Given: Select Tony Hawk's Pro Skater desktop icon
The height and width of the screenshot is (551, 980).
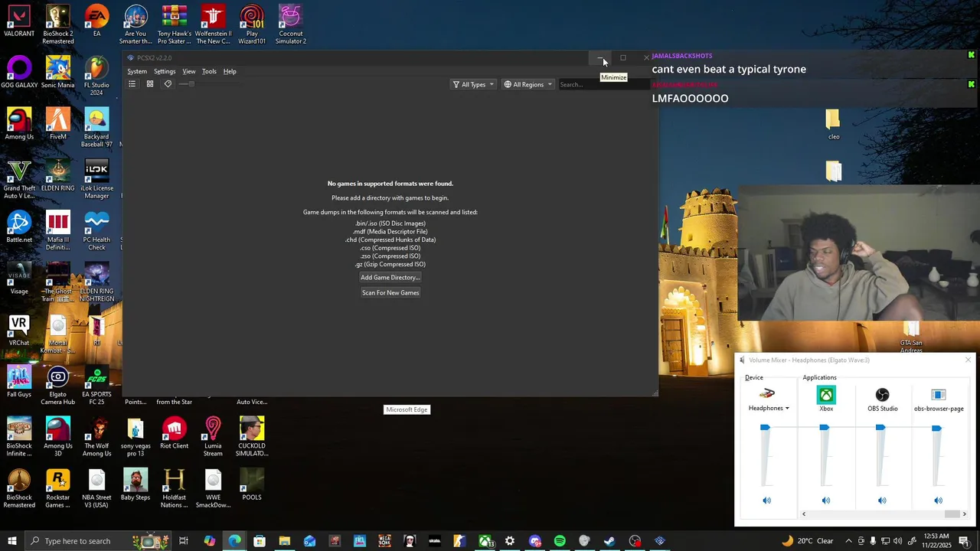Looking at the screenshot, I should coord(175,24).
